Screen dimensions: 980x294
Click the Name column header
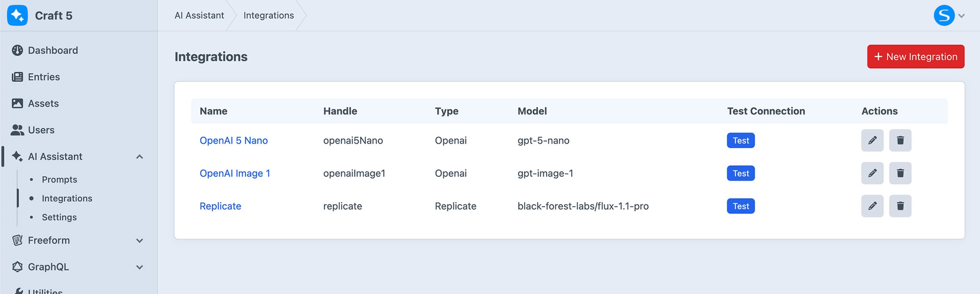[x=213, y=111]
